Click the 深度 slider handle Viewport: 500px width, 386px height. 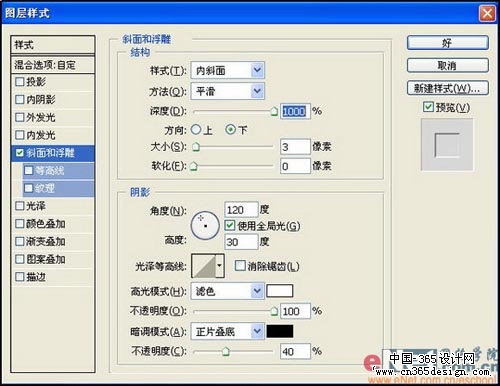(x=274, y=111)
